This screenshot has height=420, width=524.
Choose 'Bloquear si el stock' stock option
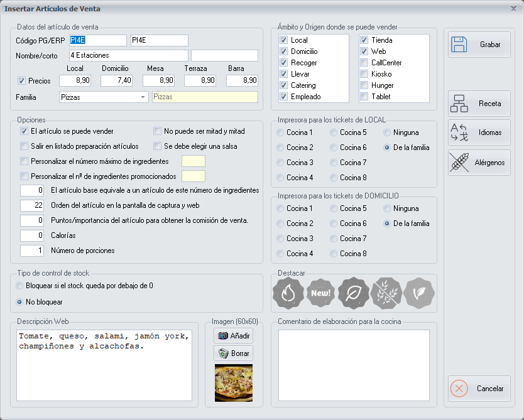click(x=21, y=286)
